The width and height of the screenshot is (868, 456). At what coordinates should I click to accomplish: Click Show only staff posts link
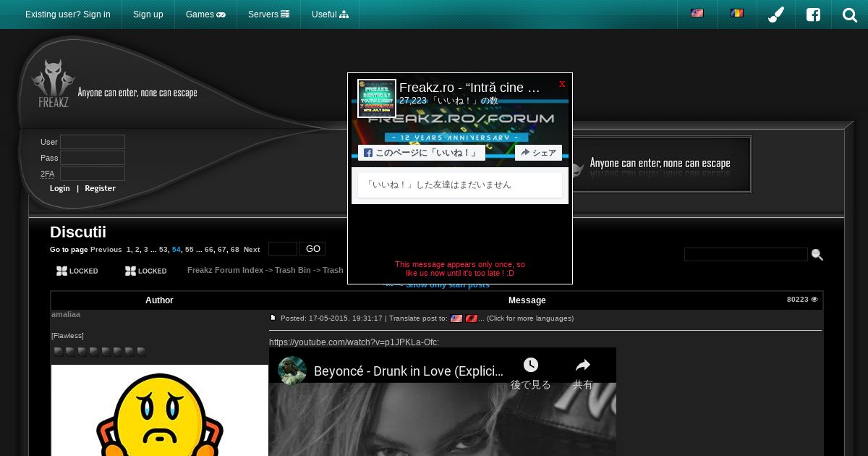coord(448,285)
